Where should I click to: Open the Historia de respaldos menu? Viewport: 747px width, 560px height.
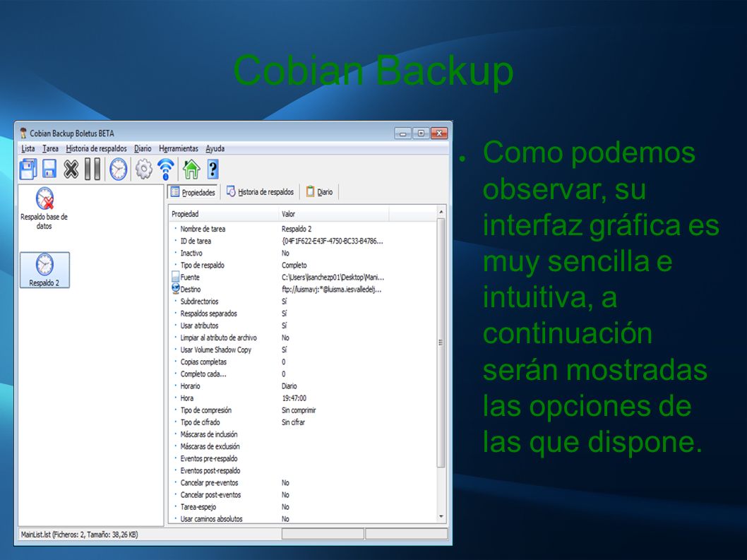coord(96,149)
